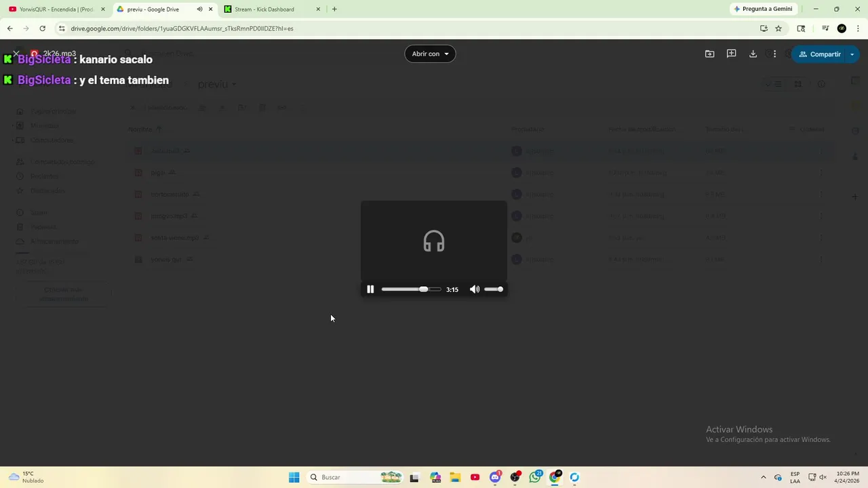Expand the Compartir options arrow
The height and width of the screenshot is (488, 868).
pos(852,54)
